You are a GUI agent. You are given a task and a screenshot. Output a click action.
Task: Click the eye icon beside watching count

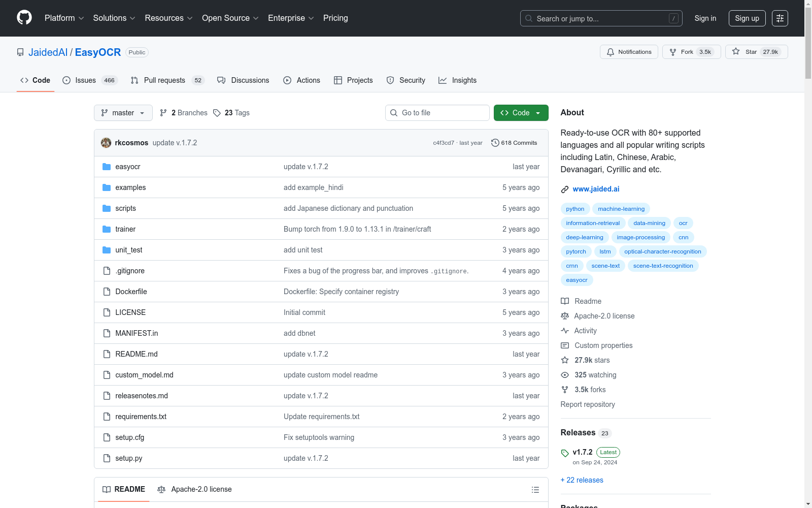565,375
